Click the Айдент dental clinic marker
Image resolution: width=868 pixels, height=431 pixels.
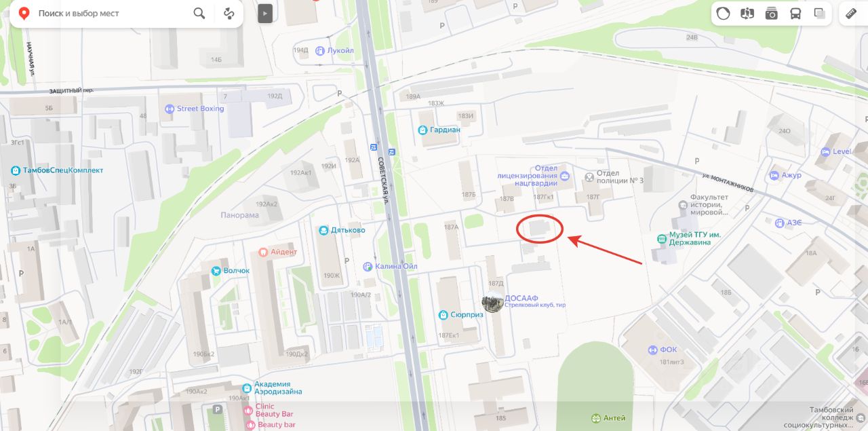(264, 252)
